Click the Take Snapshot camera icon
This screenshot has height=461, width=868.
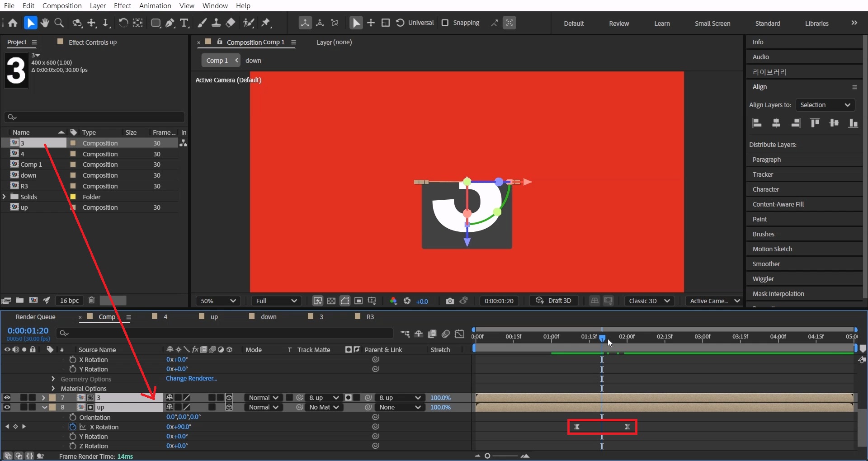(x=450, y=301)
